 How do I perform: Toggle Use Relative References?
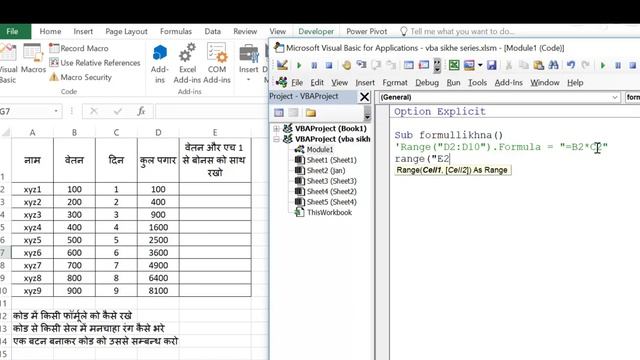tap(95, 63)
